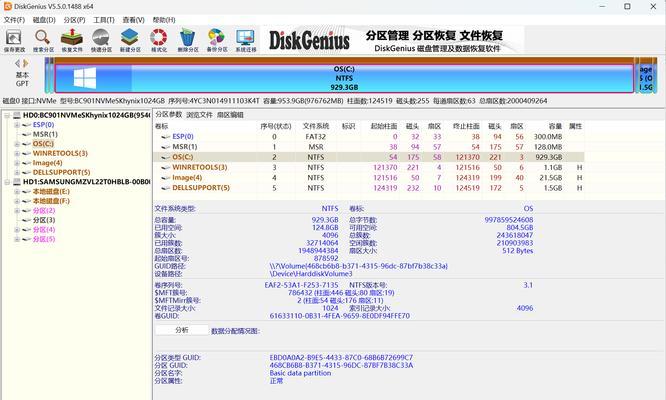
Task: Select the 格式化 format toolbar icon
Action: (x=159, y=40)
